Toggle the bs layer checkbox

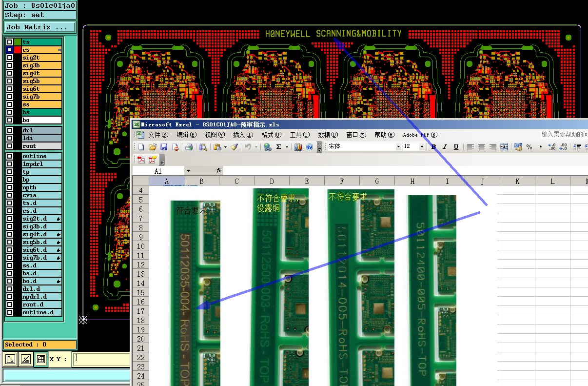click(10, 112)
